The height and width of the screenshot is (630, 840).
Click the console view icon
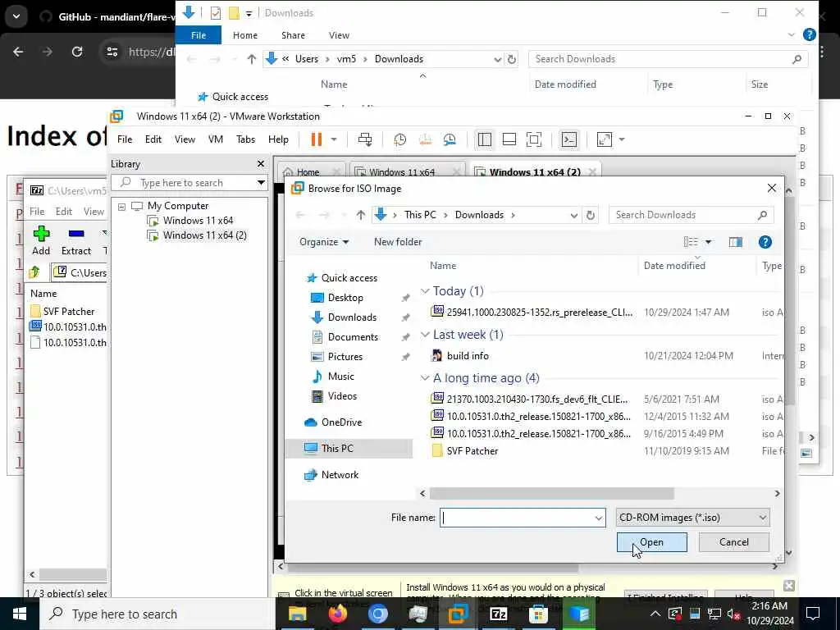tap(569, 139)
